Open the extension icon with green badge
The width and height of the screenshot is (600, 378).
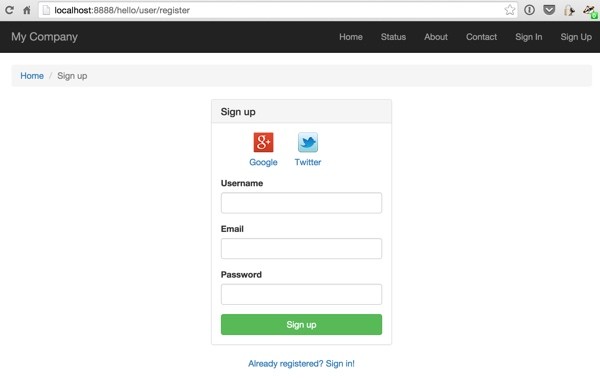pyautogui.click(x=590, y=11)
